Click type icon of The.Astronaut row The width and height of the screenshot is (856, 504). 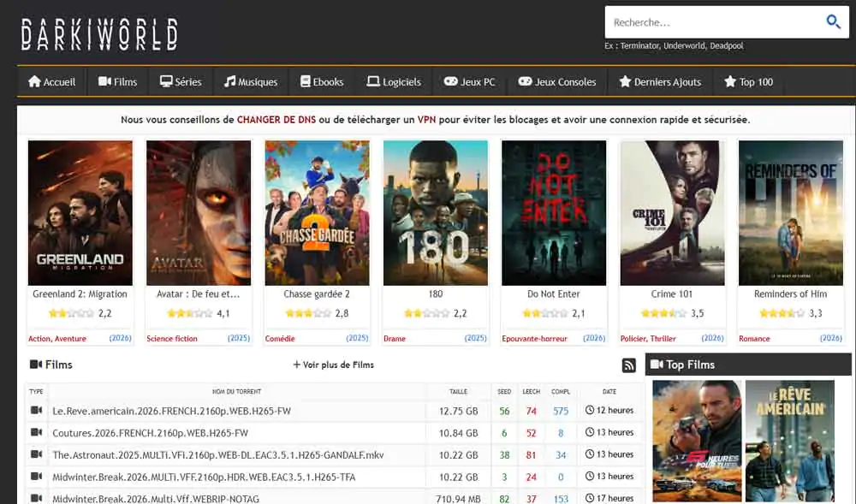pyautogui.click(x=37, y=454)
